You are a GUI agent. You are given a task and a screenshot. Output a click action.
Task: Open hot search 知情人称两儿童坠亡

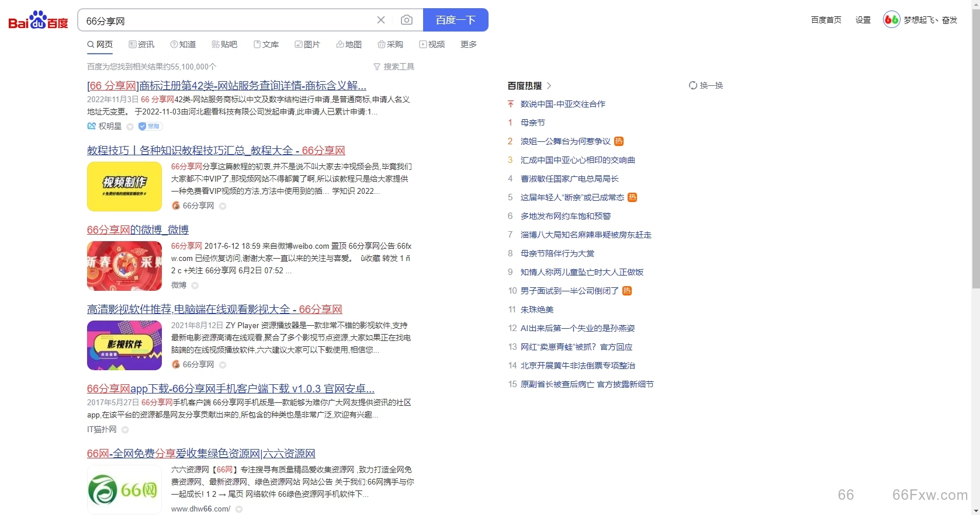tap(582, 272)
